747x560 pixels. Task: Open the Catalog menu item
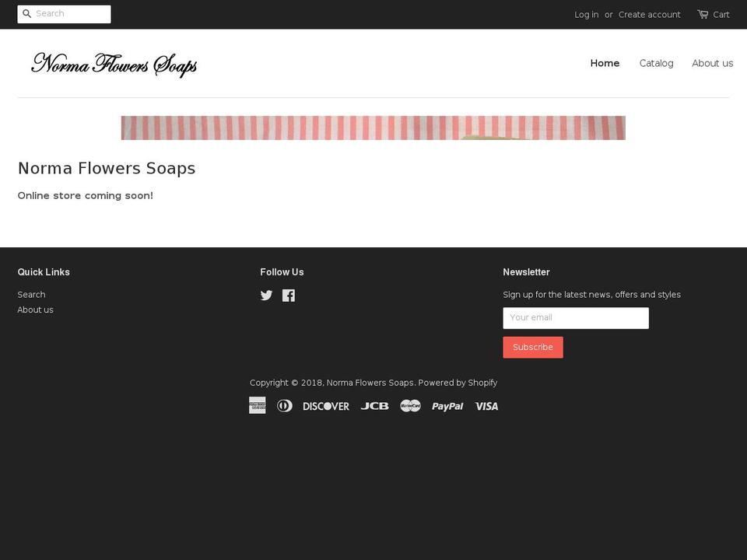pos(657,63)
